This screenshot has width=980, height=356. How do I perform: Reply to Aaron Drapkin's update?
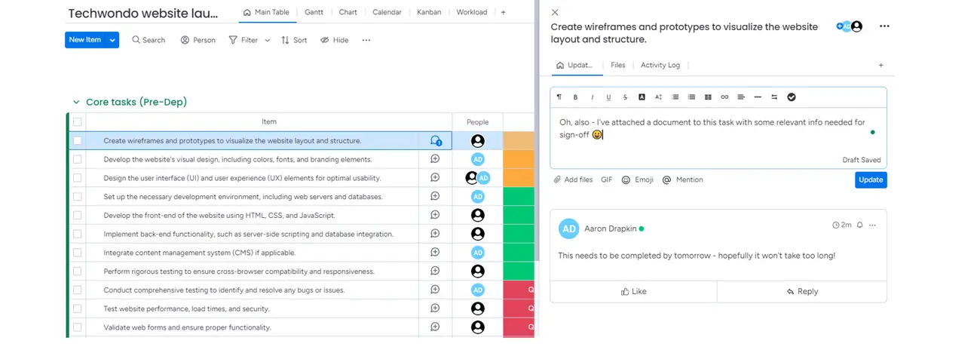tap(801, 292)
